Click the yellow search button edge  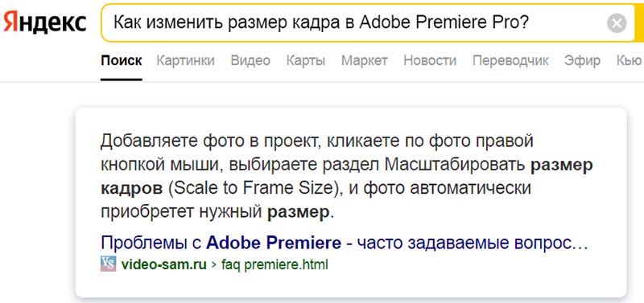(x=639, y=23)
